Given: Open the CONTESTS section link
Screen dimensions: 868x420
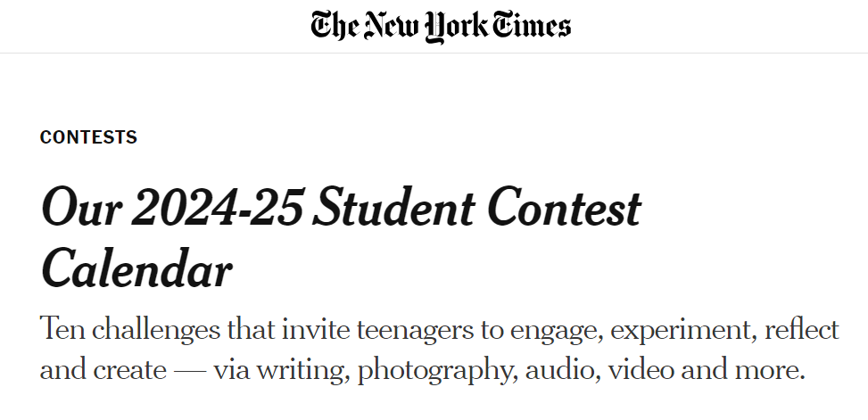Looking at the screenshot, I should coord(88,137).
